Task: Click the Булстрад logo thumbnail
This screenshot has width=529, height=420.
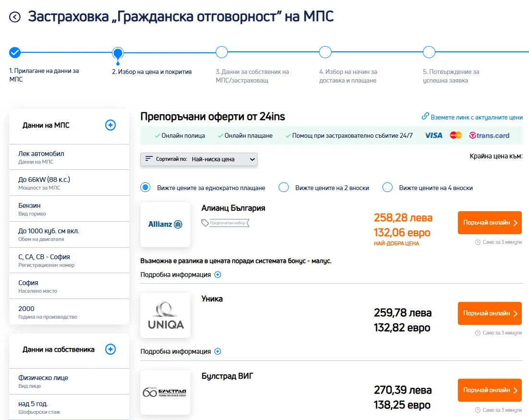Action: (165, 392)
